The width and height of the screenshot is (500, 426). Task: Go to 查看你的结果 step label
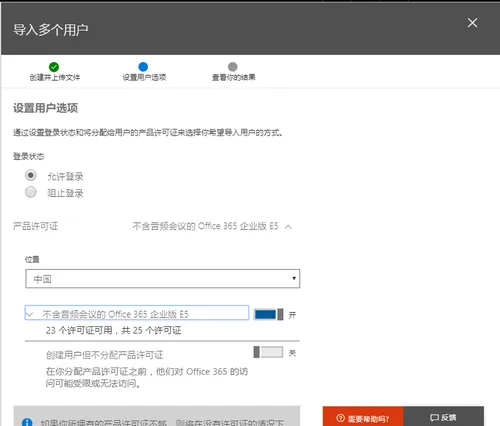pos(234,77)
